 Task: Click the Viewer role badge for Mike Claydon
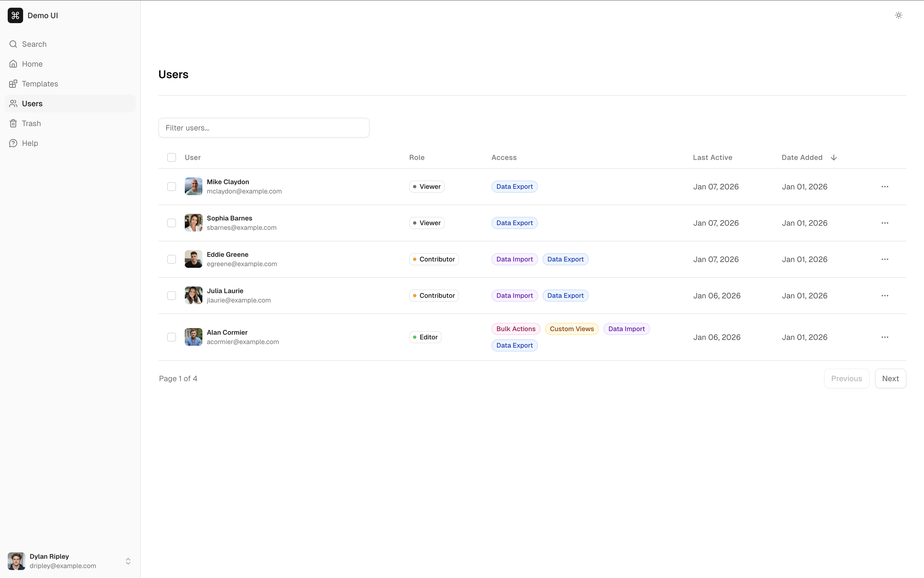click(427, 187)
